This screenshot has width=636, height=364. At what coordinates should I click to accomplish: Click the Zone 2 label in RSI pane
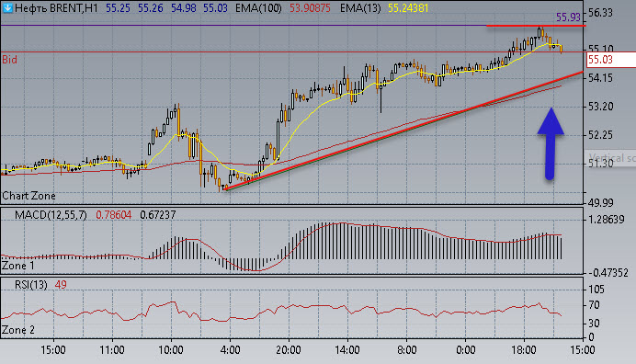18,330
